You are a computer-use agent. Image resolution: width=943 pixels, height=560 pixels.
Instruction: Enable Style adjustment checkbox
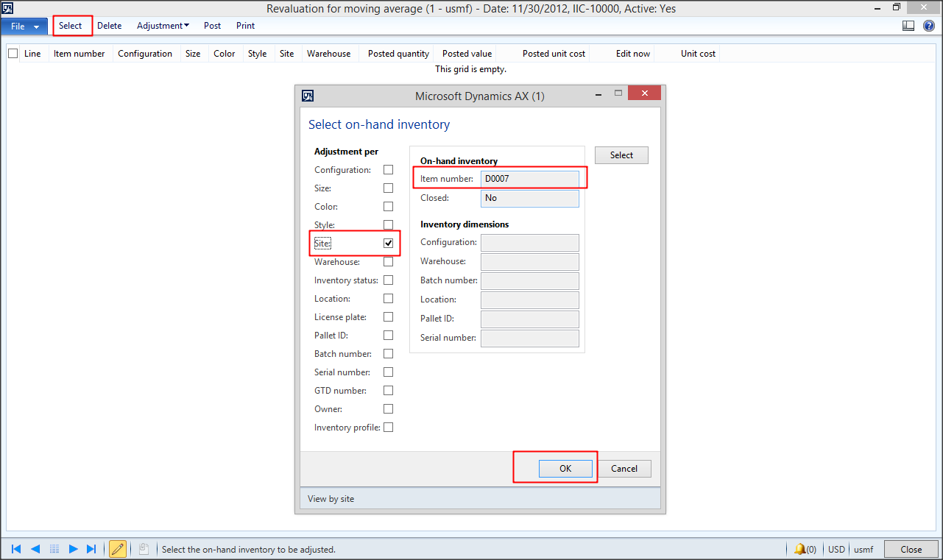click(388, 225)
